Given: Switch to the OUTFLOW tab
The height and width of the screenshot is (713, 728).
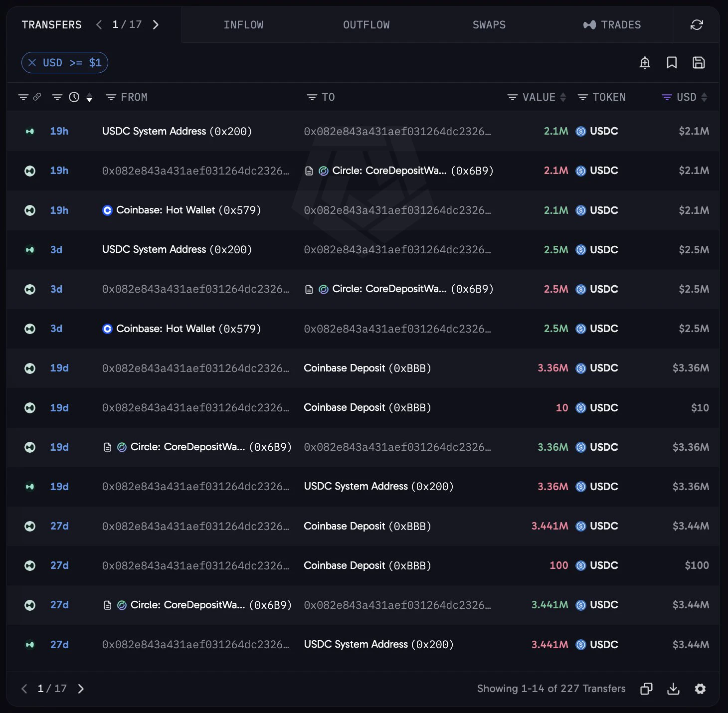Looking at the screenshot, I should pyautogui.click(x=366, y=25).
